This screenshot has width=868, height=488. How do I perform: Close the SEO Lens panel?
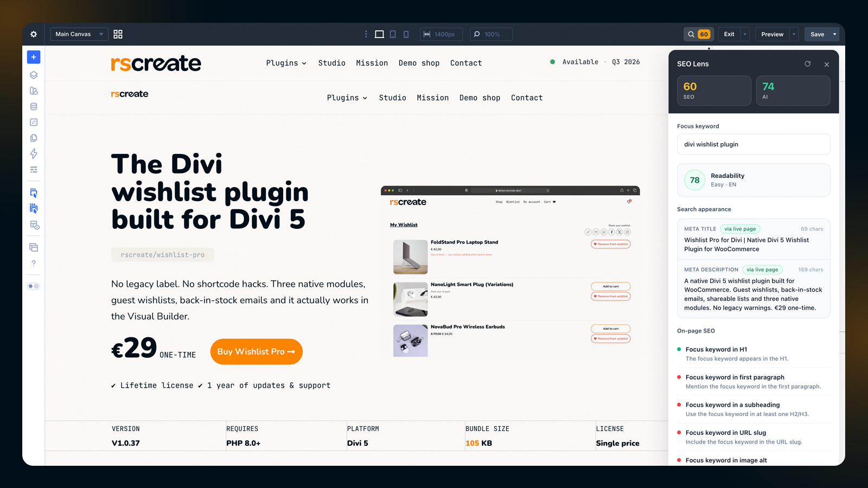pos(827,65)
